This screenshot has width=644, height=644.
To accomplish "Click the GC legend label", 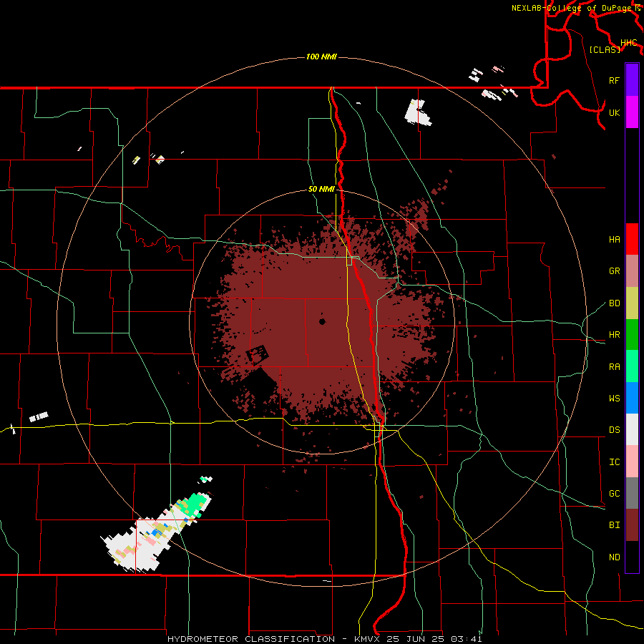I will coord(614,494).
